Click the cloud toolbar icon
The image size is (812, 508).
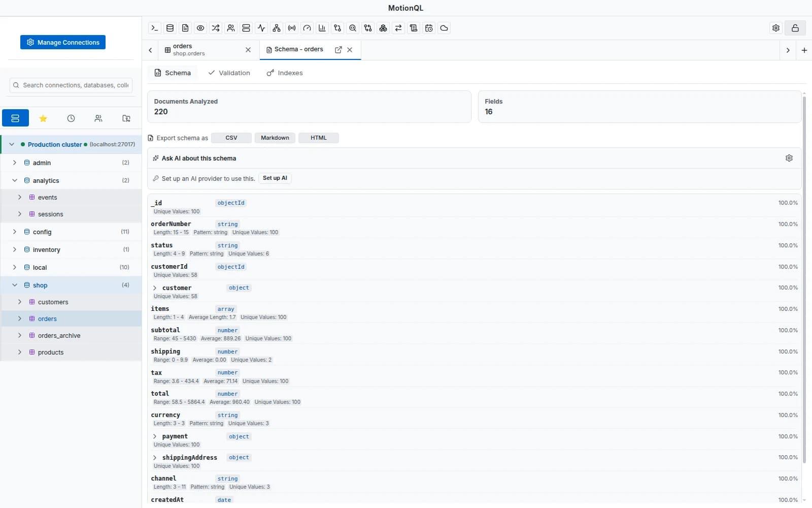click(x=444, y=28)
